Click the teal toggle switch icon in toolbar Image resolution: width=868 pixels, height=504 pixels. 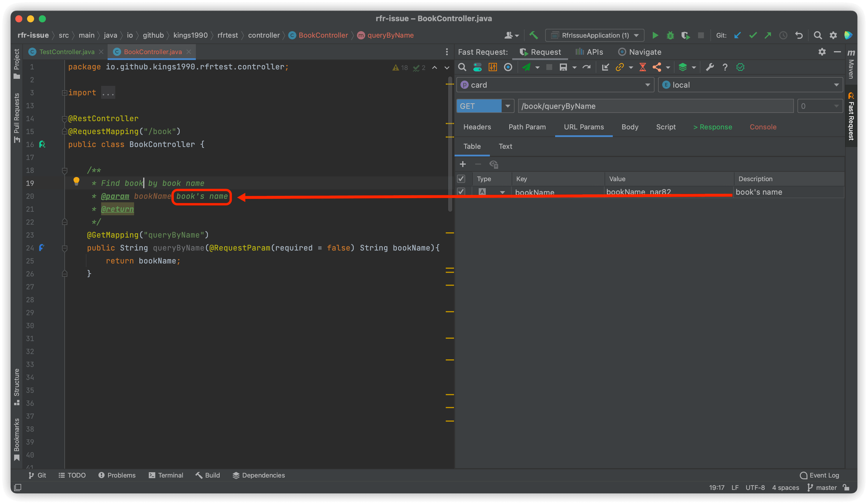tap(478, 67)
